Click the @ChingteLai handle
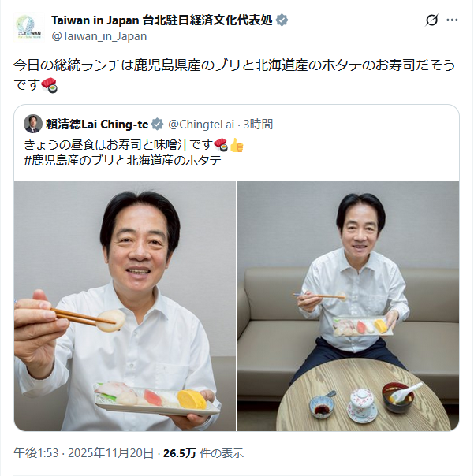Image resolution: width=474 pixels, height=476 pixels. pos(201,125)
